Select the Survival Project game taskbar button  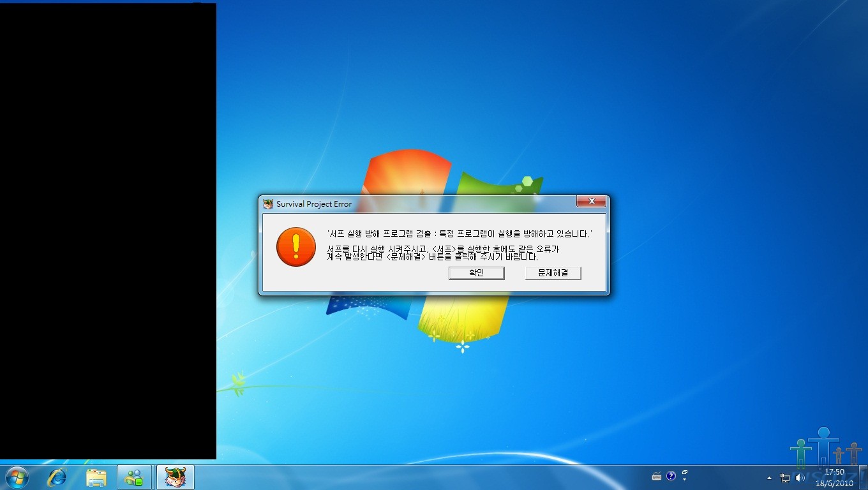point(175,477)
